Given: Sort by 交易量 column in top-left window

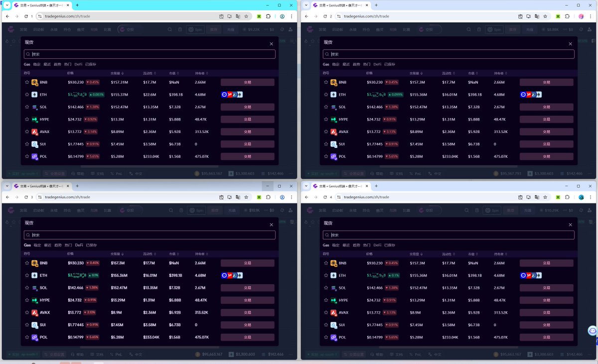Looking at the screenshot, I should click(117, 73).
